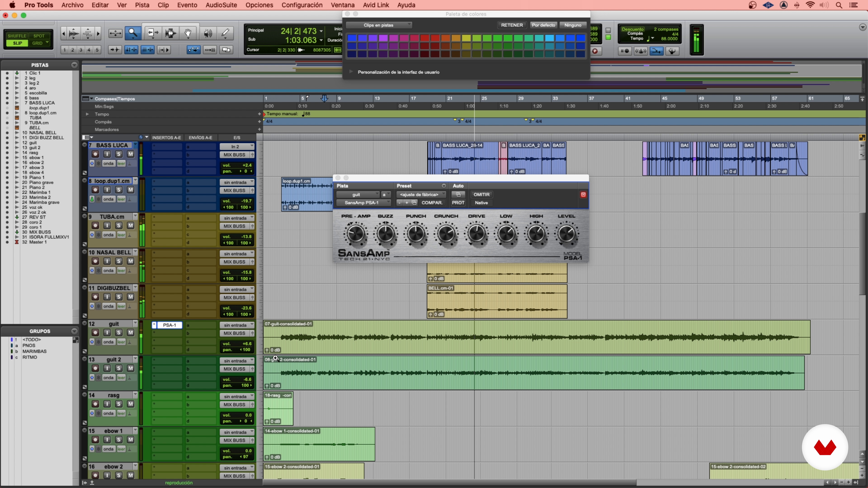Mute the guit 2 track
The width and height of the screenshot is (868, 488).
[x=130, y=368]
